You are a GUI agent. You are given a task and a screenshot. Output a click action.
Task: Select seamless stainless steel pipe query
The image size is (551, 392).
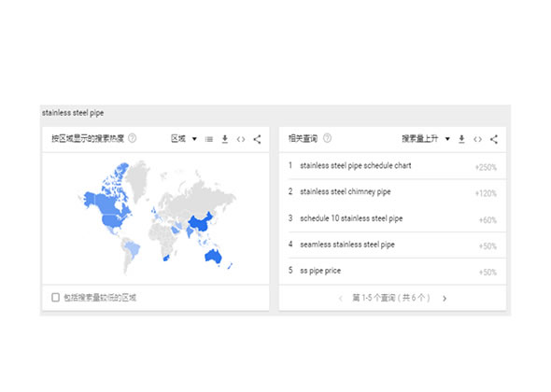pos(392,245)
